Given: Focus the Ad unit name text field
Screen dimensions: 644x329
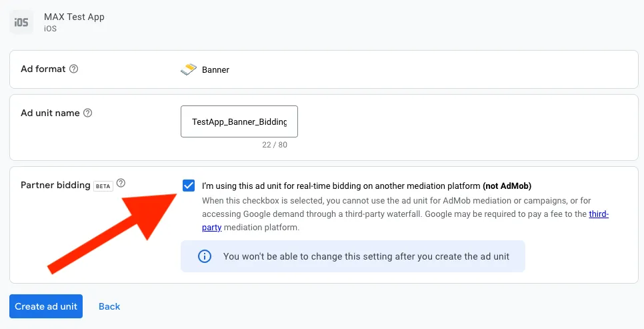Looking at the screenshot, I should click(x=239, y=121).
